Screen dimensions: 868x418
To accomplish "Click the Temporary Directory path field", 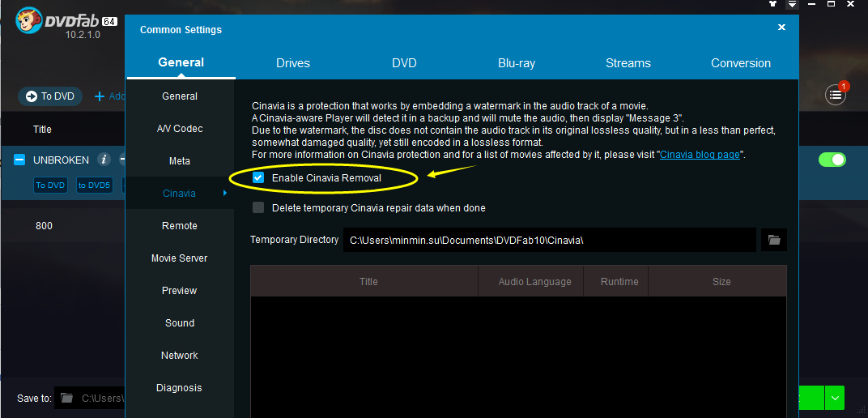I will [x=549, y=241].
